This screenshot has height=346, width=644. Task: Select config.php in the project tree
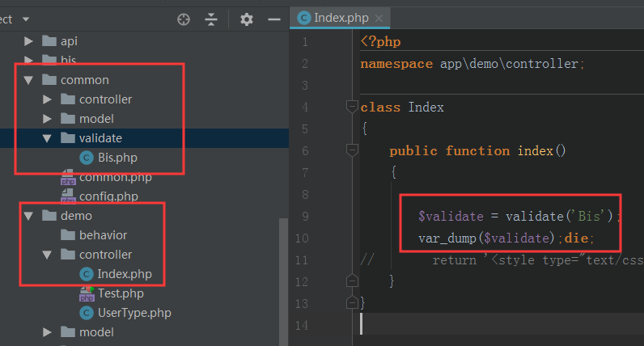(x=108, y=196)
